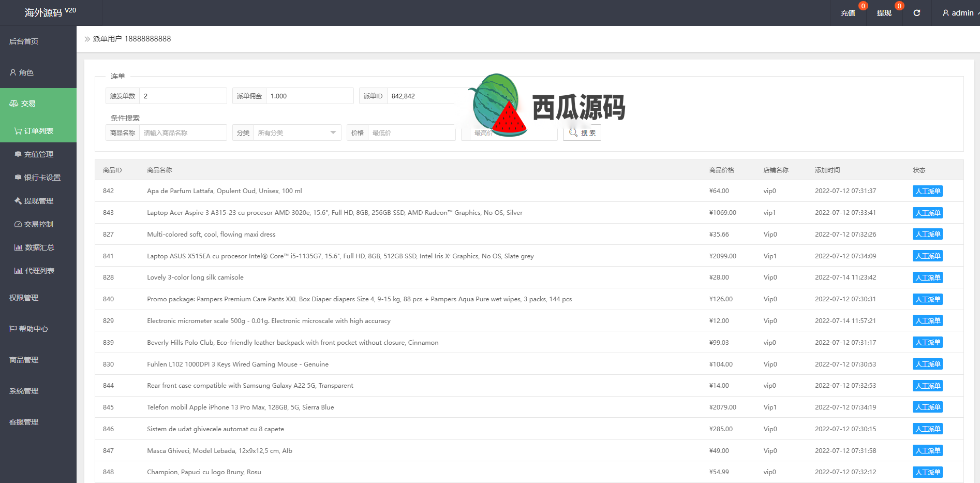
Task: Focus the 触发单数 input field
Action: click(x=183, y=96)
